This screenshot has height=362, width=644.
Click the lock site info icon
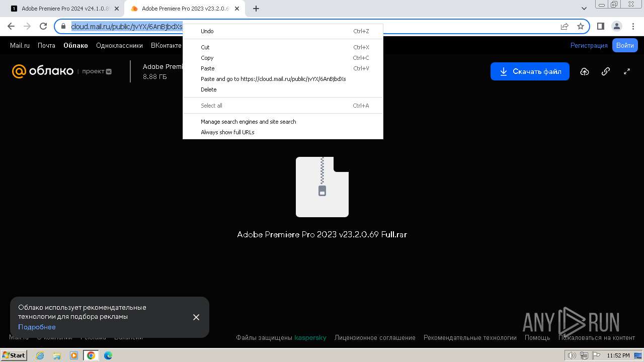pyautogui.click(x=63, y=26)
